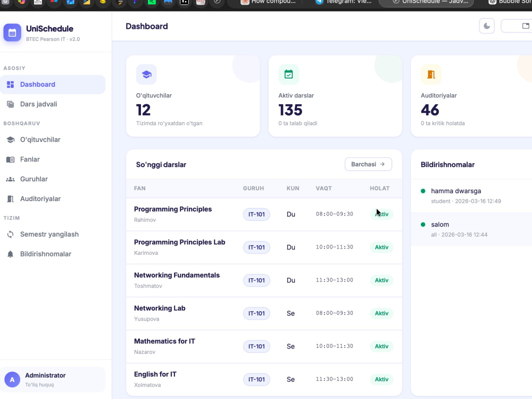Viewport: 532px width, 399px height.
Task: Open the 'salom' notification
Action: (x=471, y=229)
